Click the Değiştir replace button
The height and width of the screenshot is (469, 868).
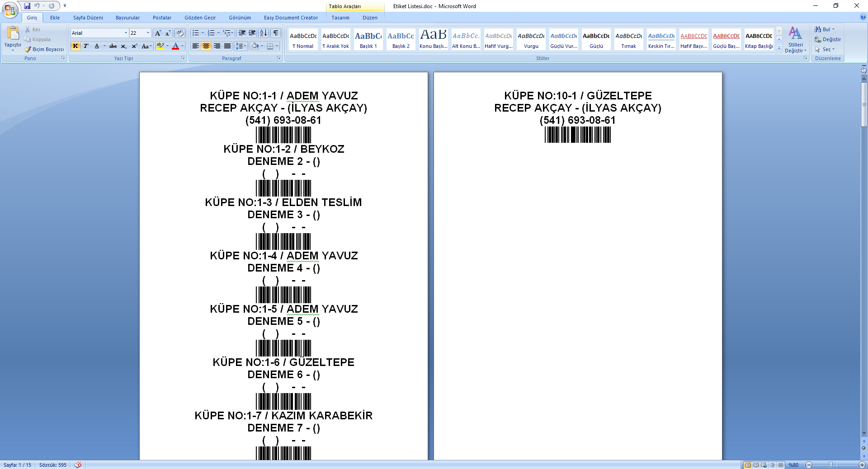828,39
